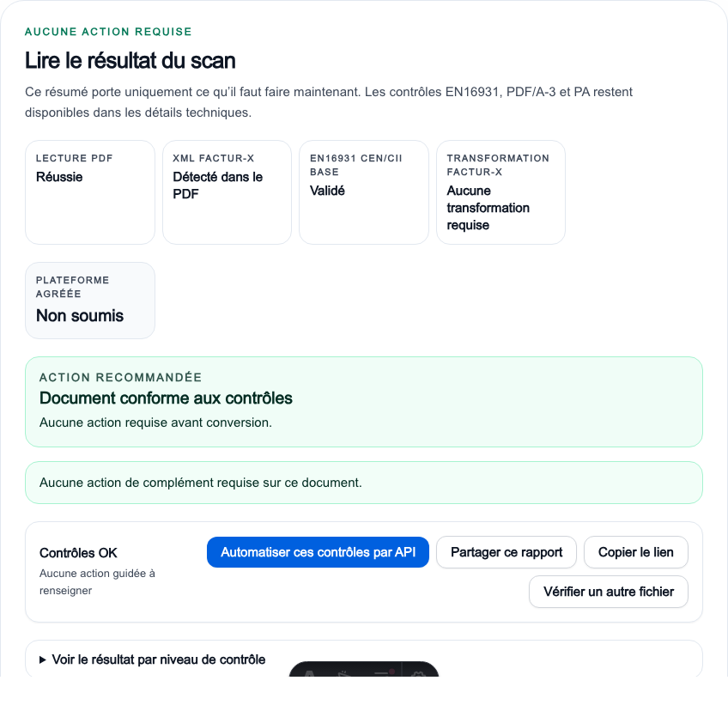Image resolution: width=728 pixels, height=705 pixels.
Task: Copy the link with Copier le lien
Action: pos(635,552)
